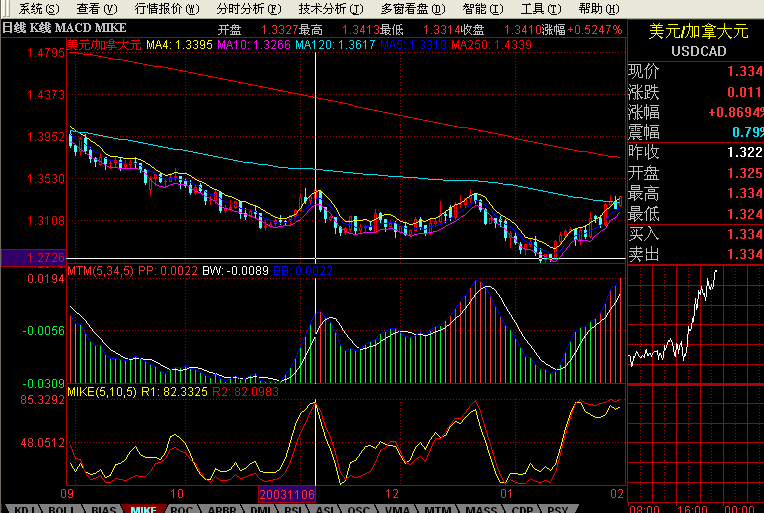Switch to the ASI indicator tab

(325, 509)
